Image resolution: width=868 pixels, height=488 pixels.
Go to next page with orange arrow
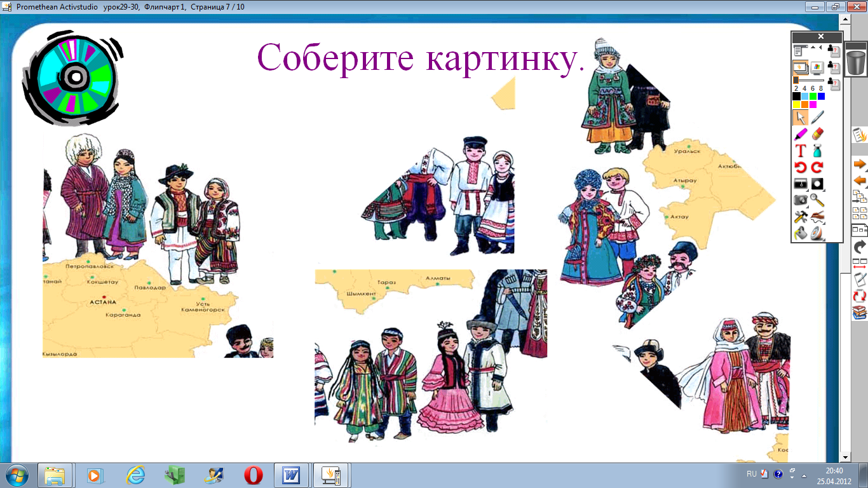(859, 165)
